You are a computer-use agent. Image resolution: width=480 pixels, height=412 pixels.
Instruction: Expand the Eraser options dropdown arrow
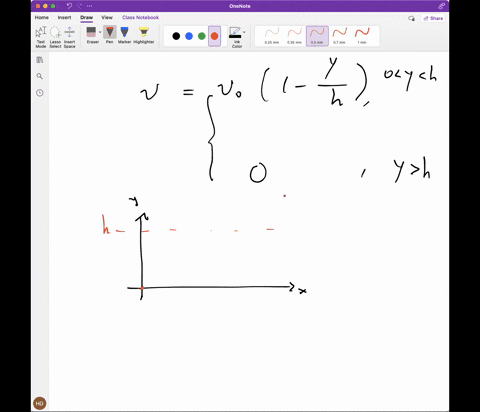[100, 32]
